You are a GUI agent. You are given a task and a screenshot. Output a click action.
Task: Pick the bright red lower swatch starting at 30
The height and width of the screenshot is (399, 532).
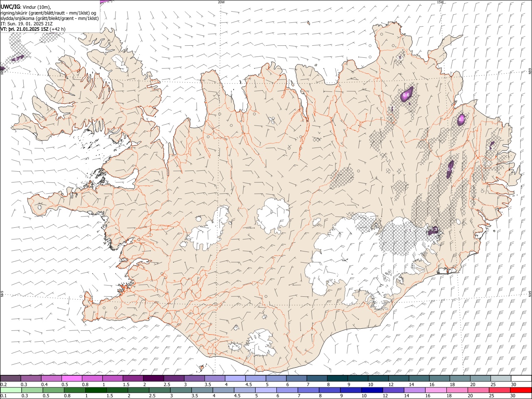point(521,390)
